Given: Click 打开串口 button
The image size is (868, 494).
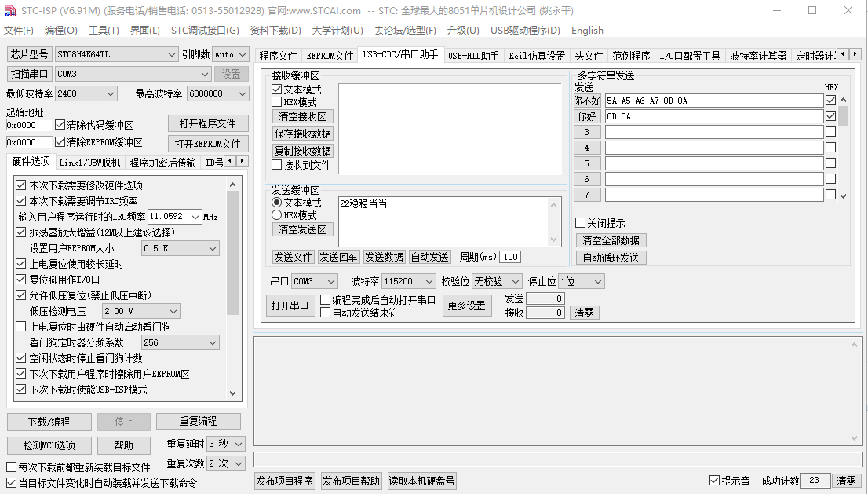Looking at the screenshot, I should pyautogui.click(x=290, y=306).
